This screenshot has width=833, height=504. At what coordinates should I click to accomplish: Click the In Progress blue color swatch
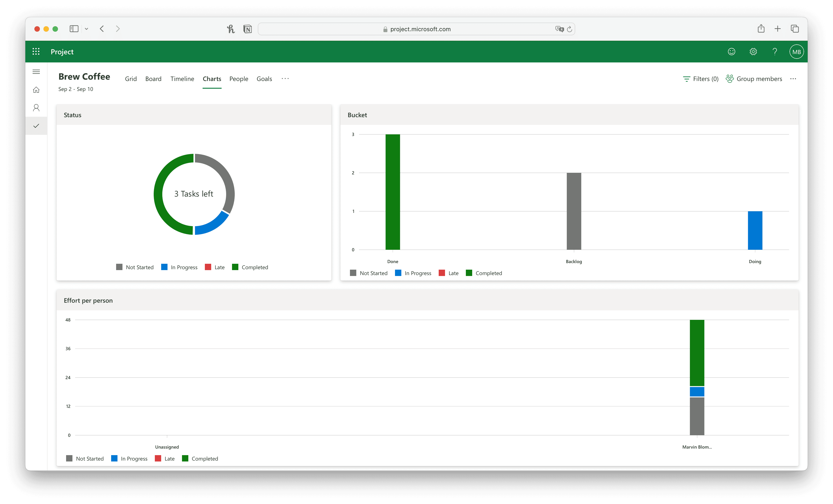point(164,267)
